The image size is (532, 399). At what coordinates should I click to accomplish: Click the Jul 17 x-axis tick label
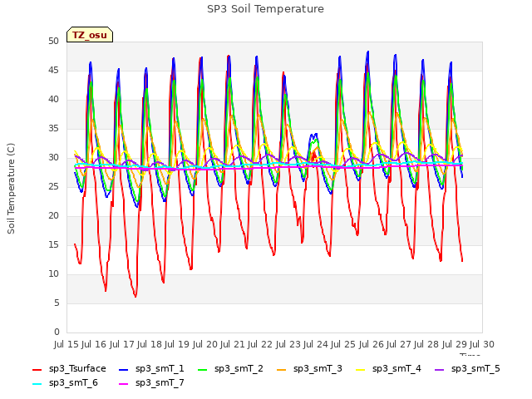pyautogui.click(x=122, y=344)
